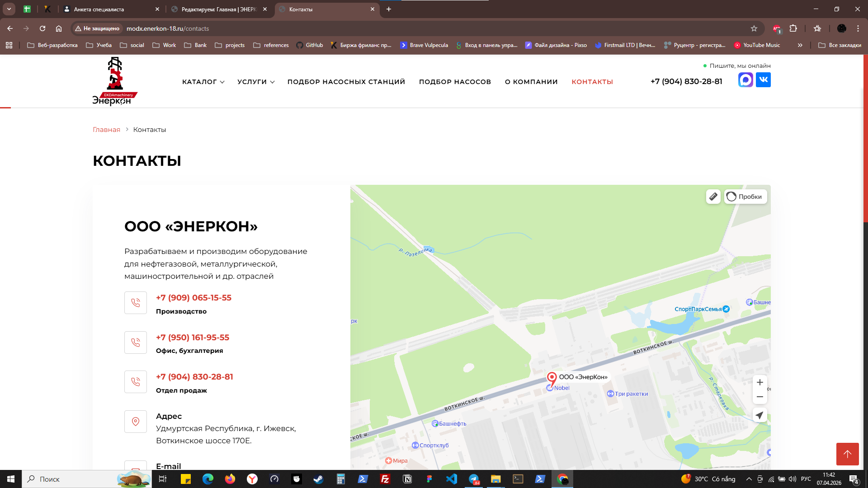
Task: Call header phone +7 (904) 830-28-81
Action: coord(686,81)
